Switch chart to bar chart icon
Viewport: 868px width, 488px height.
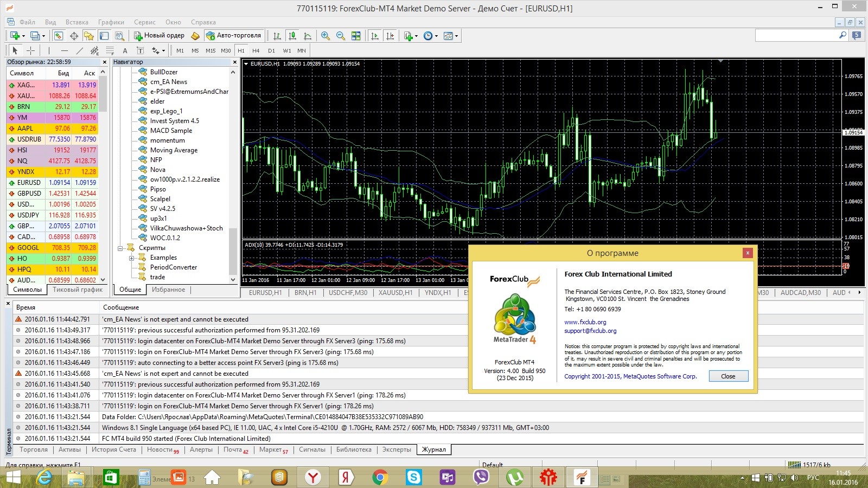[x=277, y=36]
